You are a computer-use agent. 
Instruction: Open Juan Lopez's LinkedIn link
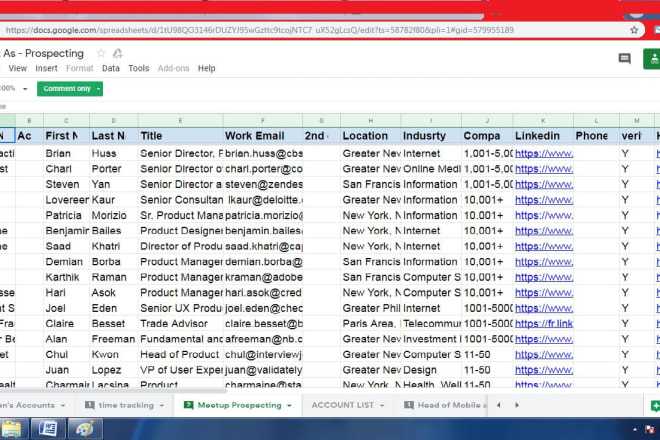click(x=543, y=370)
